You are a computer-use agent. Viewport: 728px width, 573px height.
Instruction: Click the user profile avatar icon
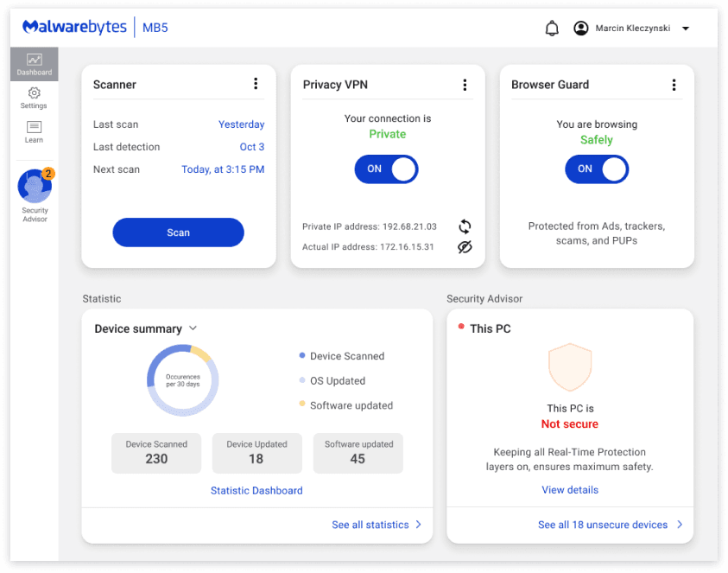[x=581, y=29]
